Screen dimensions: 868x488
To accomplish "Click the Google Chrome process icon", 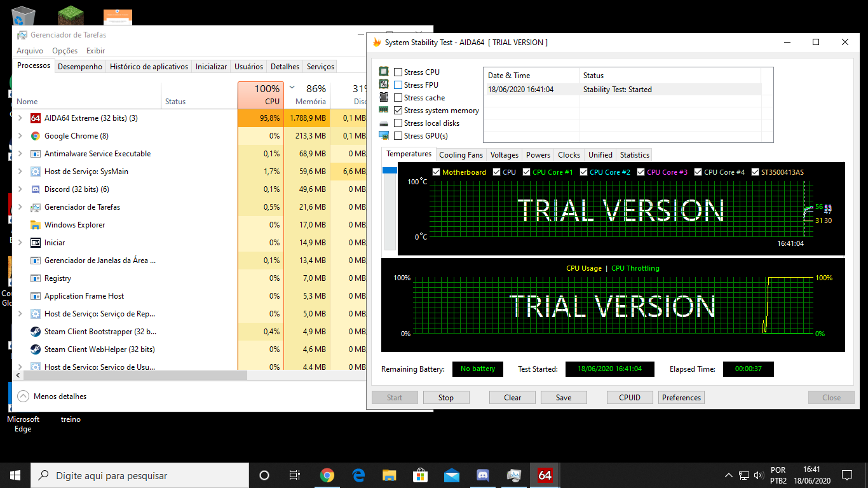I will pyautogui.click(x=36, y=136).
